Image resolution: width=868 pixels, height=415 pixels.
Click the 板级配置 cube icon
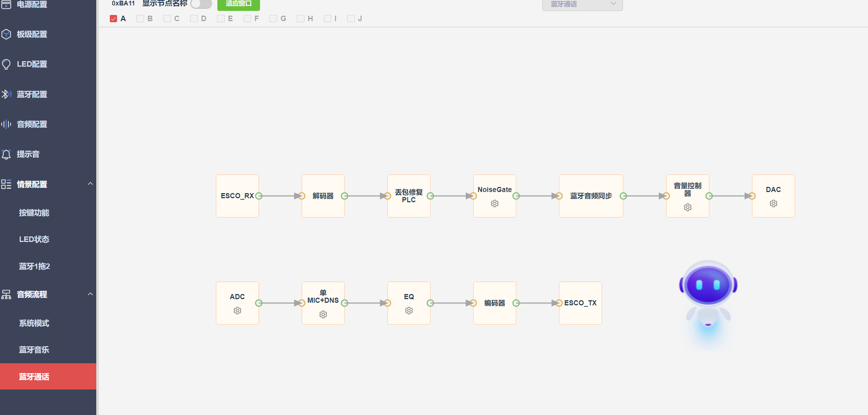(x=6, y=34)
